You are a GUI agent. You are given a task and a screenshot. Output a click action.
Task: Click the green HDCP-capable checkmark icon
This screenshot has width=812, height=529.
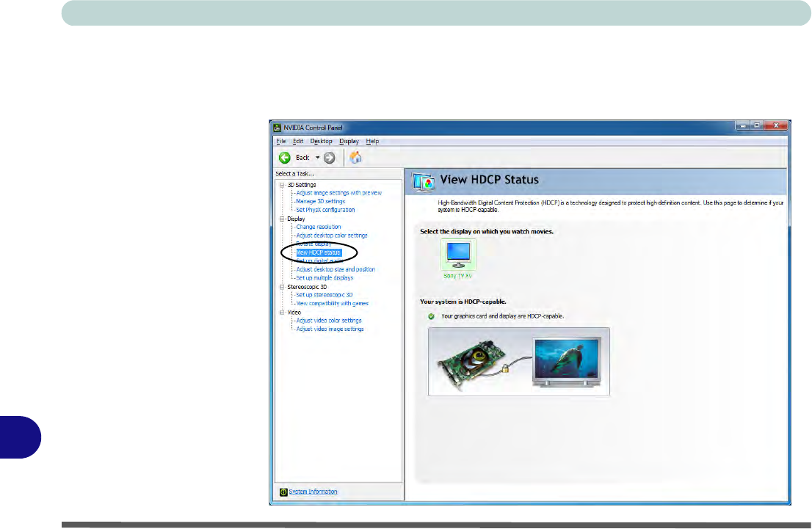tap(431, 315)
